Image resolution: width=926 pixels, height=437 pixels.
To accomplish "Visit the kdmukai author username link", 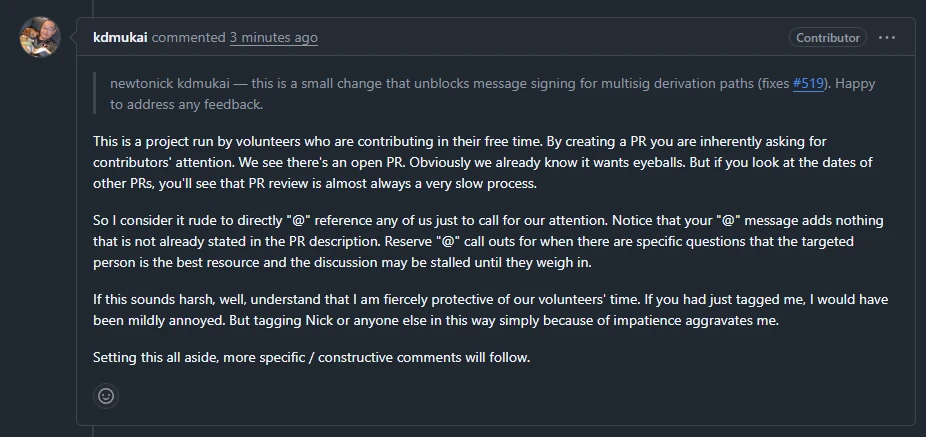I will [120, 38].
